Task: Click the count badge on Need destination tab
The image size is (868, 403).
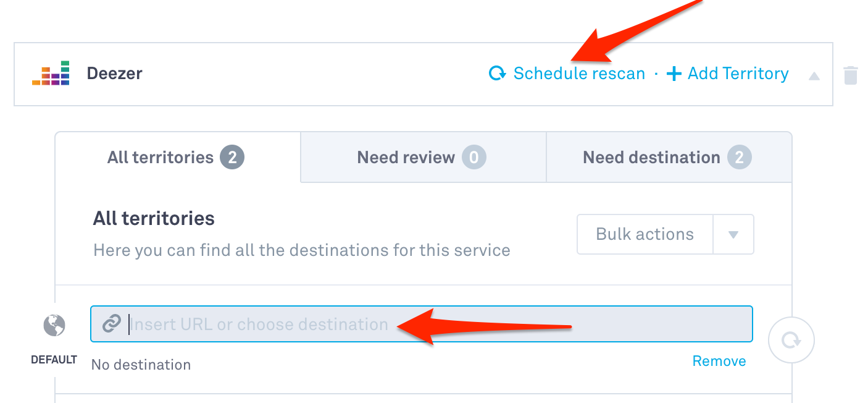Action: point(740,158)
